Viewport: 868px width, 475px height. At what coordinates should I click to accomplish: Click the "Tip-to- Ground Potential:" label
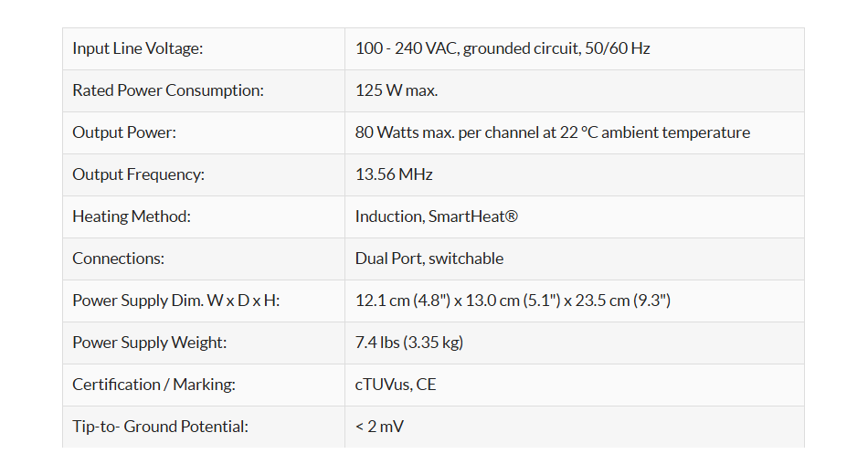[160, 427]
